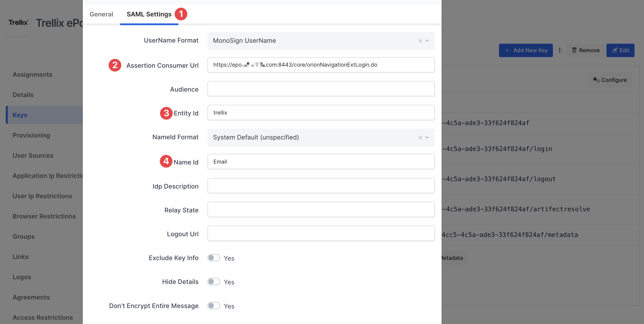The image size is (644, 324).
Task: Turn on the Hide Details switch
Action: 213,281
